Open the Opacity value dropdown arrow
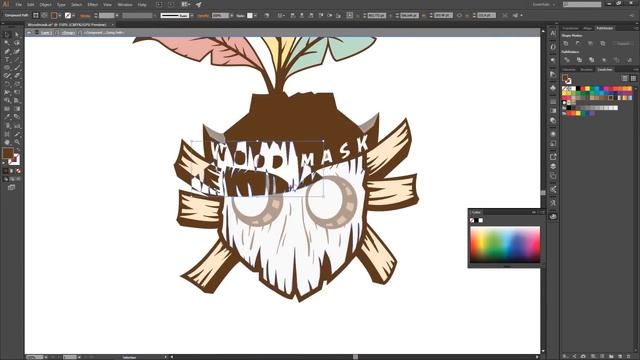Image resolution: width=640 pixels, height=360 pixels. pos(231,16)
